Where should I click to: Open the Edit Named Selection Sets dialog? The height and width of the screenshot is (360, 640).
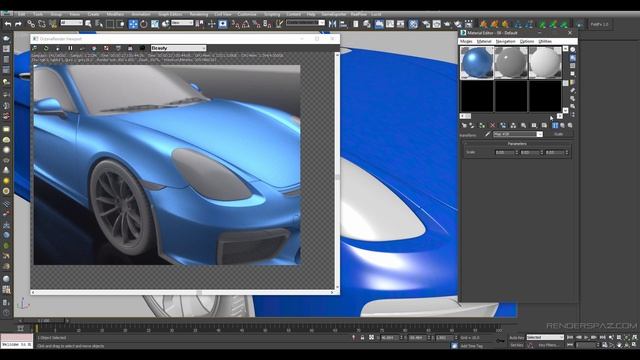point(279,24)
